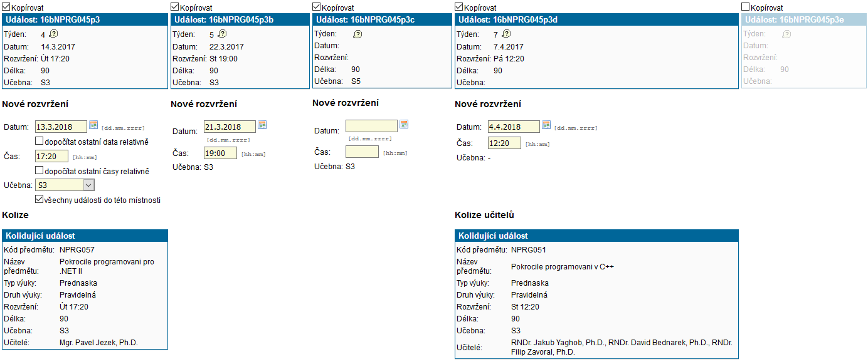The width and height of the screenshot is (868, 364).
Task: Enable Kopírovat for event 16bNPRG045p3e
Action: pos(745,7)
